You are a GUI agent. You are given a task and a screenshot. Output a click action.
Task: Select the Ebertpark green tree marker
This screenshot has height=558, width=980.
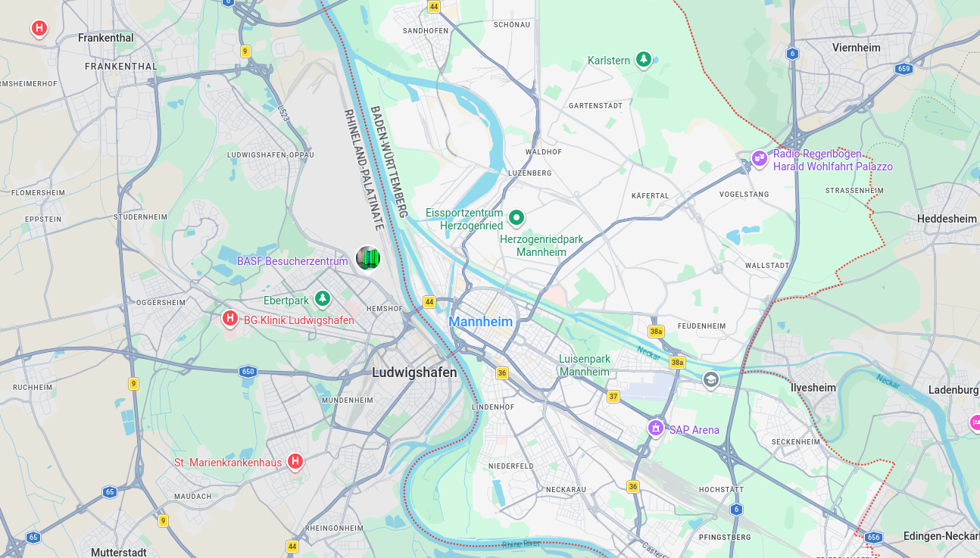click(323, 300)
